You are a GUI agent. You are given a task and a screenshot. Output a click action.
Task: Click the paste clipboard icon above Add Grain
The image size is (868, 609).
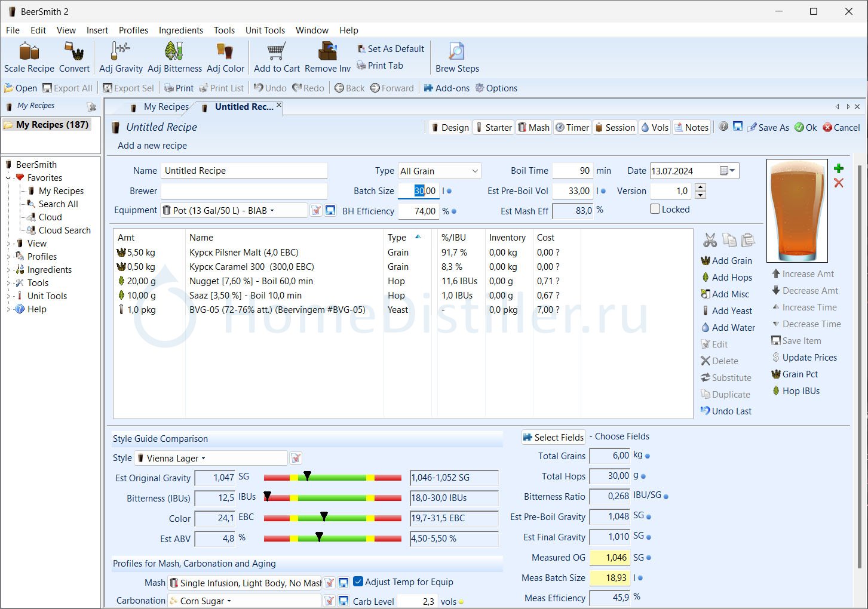[748, 240]
